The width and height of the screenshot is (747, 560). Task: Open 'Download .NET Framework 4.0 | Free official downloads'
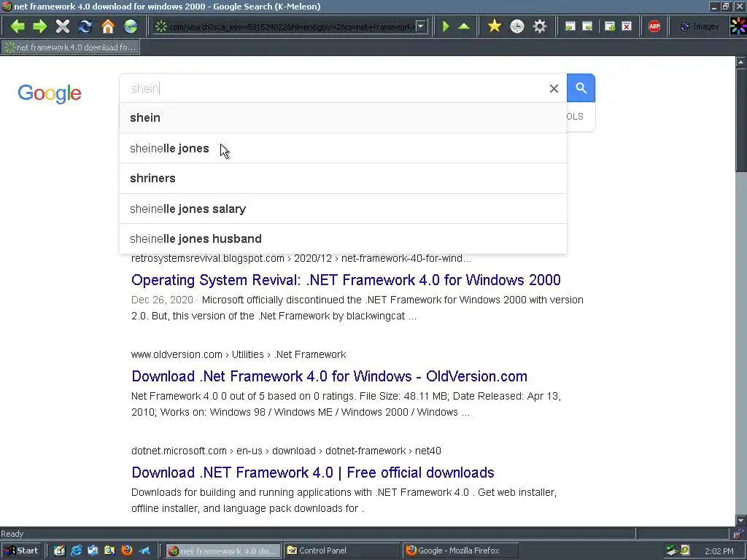[312, 472]
